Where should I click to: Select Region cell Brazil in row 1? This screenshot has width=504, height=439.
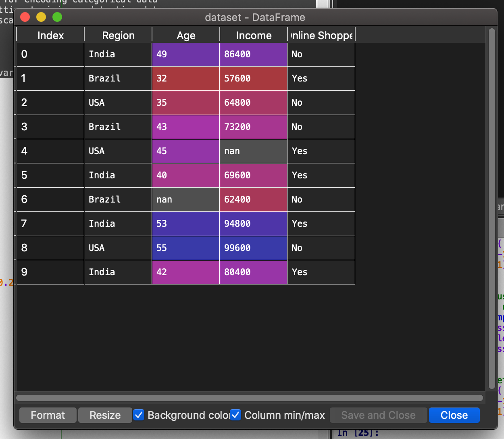[118, 79]
